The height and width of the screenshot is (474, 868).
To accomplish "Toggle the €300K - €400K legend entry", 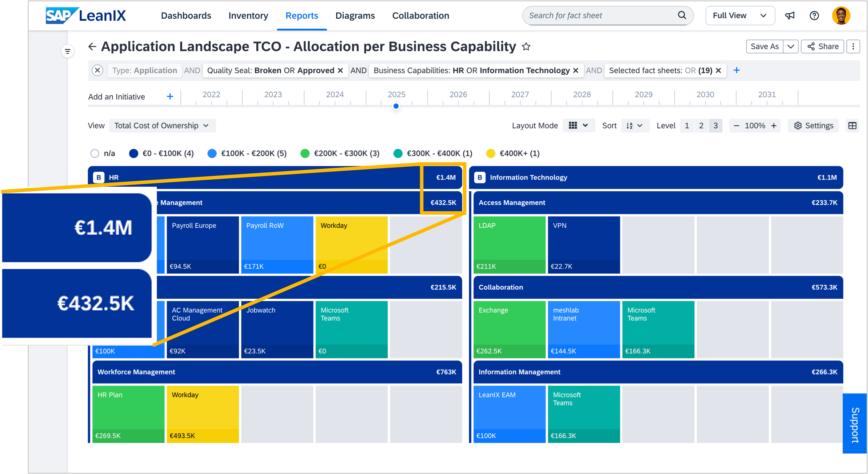I will tap(433, 154).
